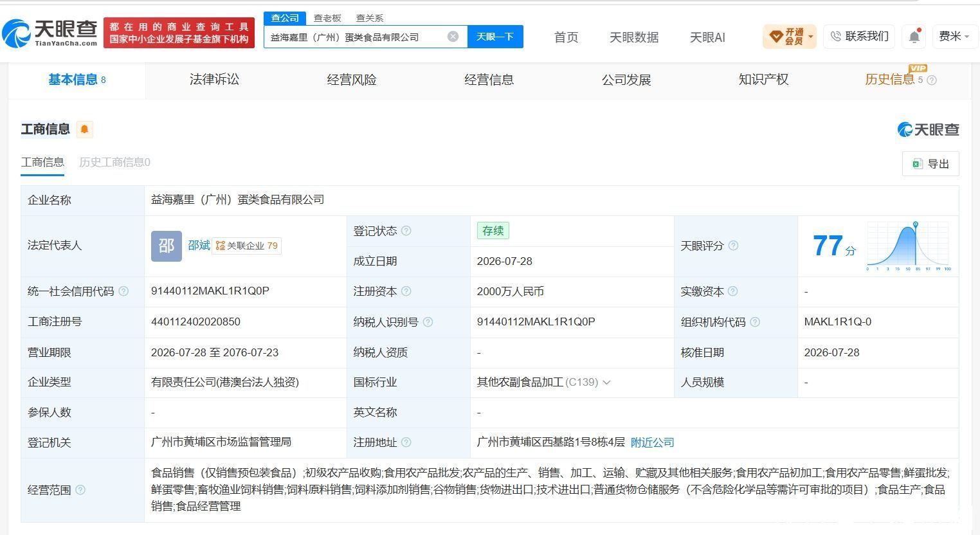980x535 pixels.
Task: Switch to the 基本信息 tab
Action: click(x=77, y=80)
